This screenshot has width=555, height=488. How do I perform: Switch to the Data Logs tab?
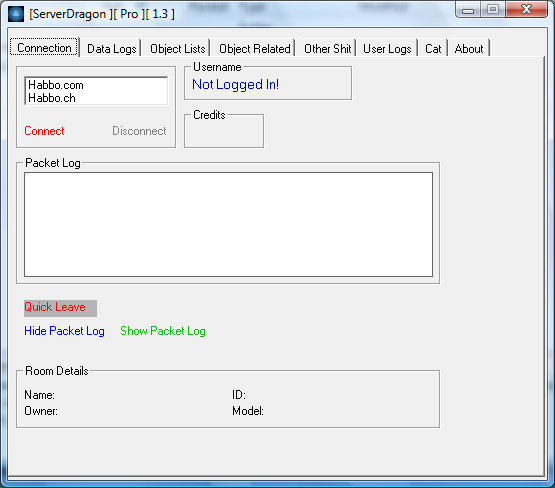[111, 48]
